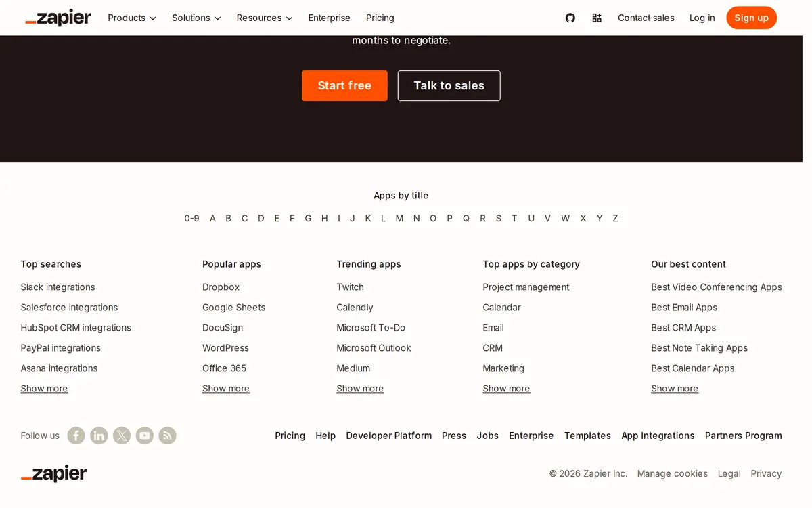This screenshot has width=812, height=508.
Task: Open DocuSign link
Action: point(223,328)
